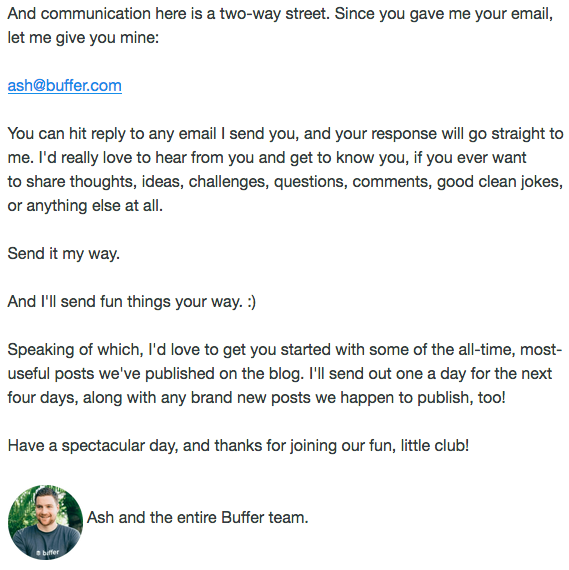This screenshot has height=570, width=569.
Task: Click the "Send it my way." line
Action: pyautogui.click(x=64, y=254)
